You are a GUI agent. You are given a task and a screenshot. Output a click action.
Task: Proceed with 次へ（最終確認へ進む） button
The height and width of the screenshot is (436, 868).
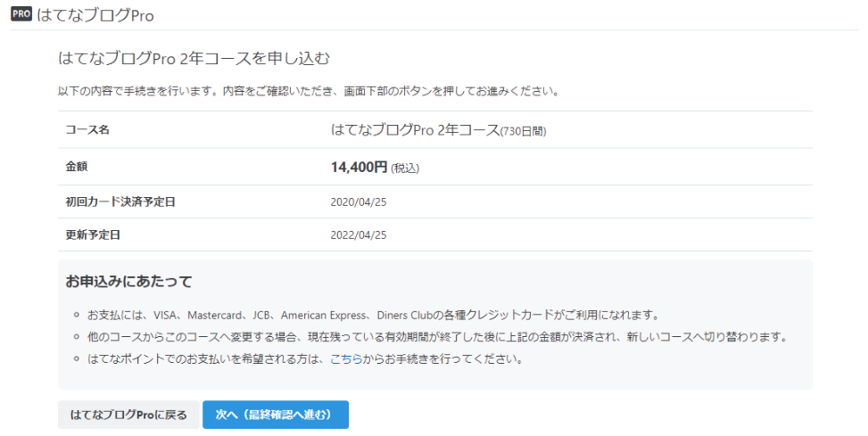click(x=275, y=415)
